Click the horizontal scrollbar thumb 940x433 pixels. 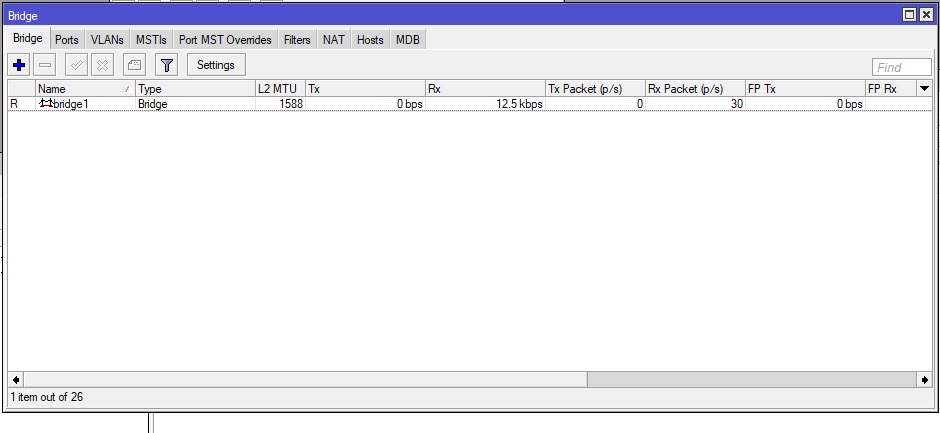click(x=305, y=380)
